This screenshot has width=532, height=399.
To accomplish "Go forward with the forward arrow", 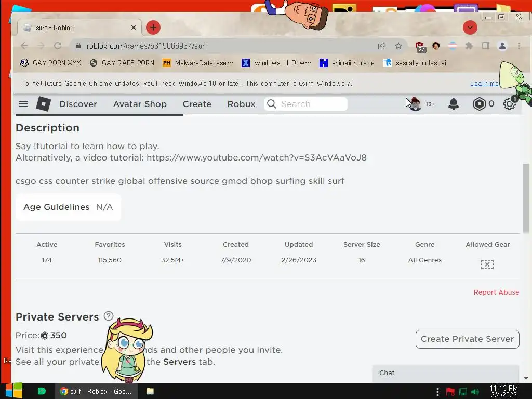I will click(41, 46).
